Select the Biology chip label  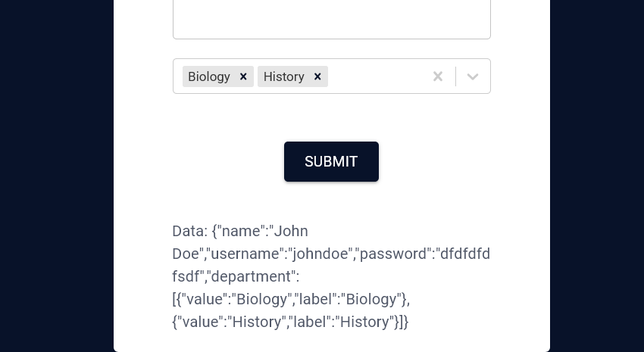[209, 76]
